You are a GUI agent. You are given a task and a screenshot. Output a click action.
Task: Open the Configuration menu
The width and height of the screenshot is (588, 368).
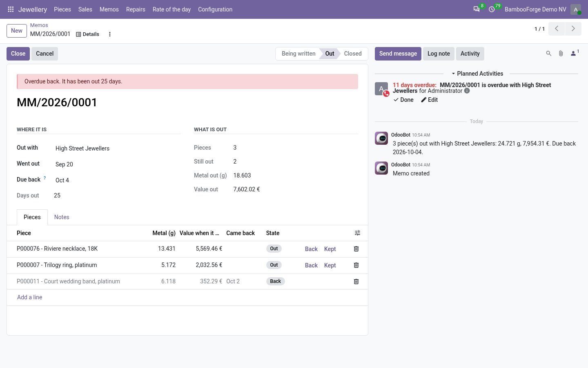coord(215,9)
